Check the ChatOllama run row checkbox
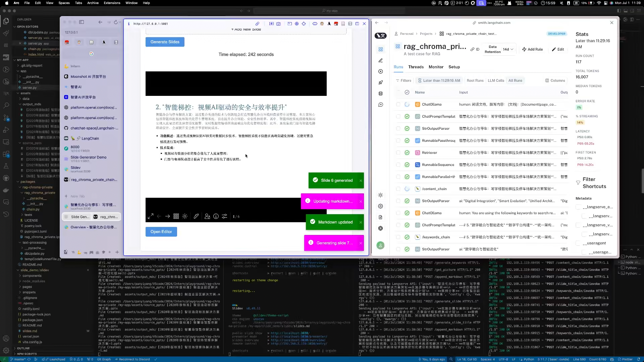The height and width of the screenshot is (362, 644). click(x=398, y=104)
